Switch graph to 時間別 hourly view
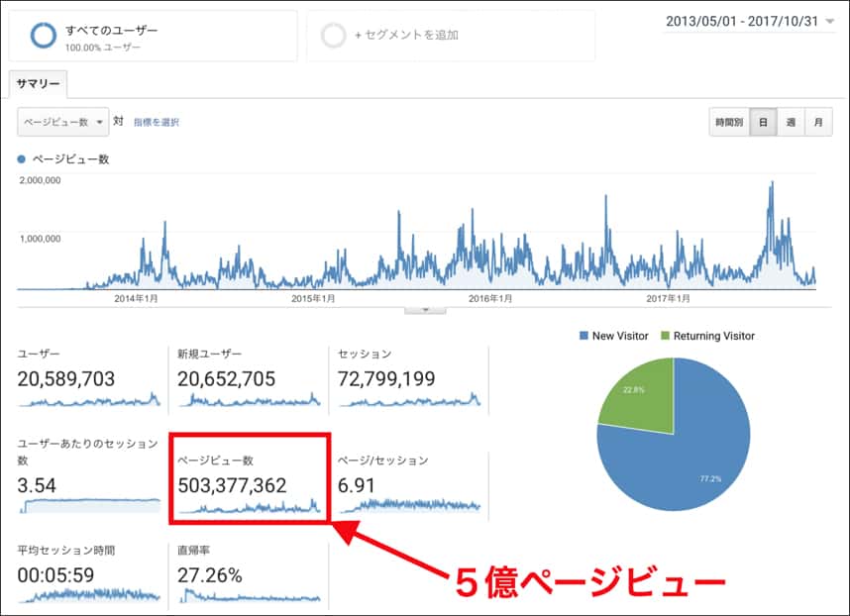Image resolution: width=850 pixels, height=616 pixels. pos(729,122)
